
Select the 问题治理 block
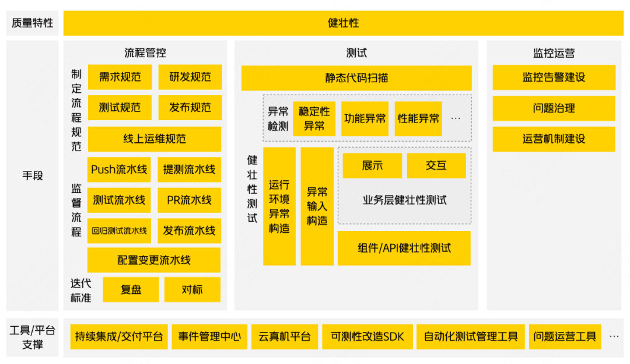[554, 108]
